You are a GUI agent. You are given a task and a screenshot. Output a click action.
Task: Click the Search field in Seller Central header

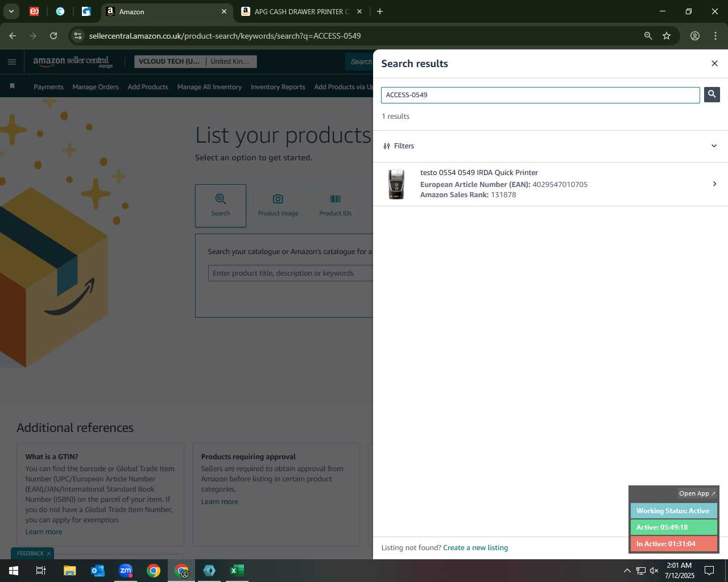pyautogui.click(x=359, y=61)
